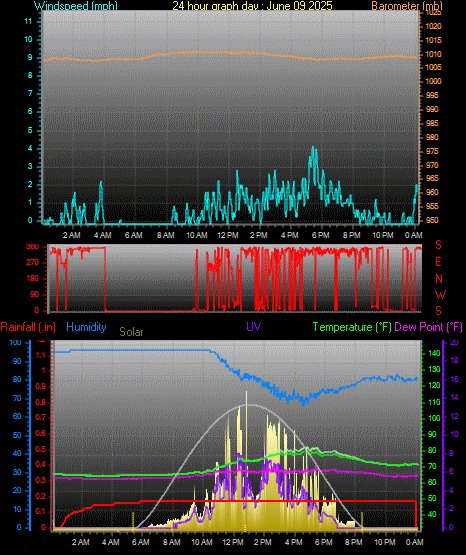Click the red '90' wind direction value
Image resolution: width=466 pixels, height=555 pixels.
coord(35,294)
